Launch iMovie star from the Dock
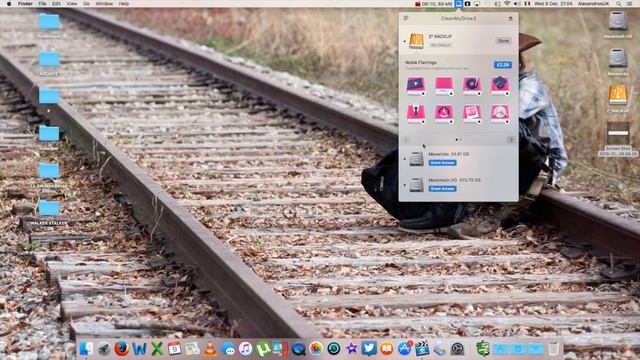 pyautogui.click(x=351, y=349)
